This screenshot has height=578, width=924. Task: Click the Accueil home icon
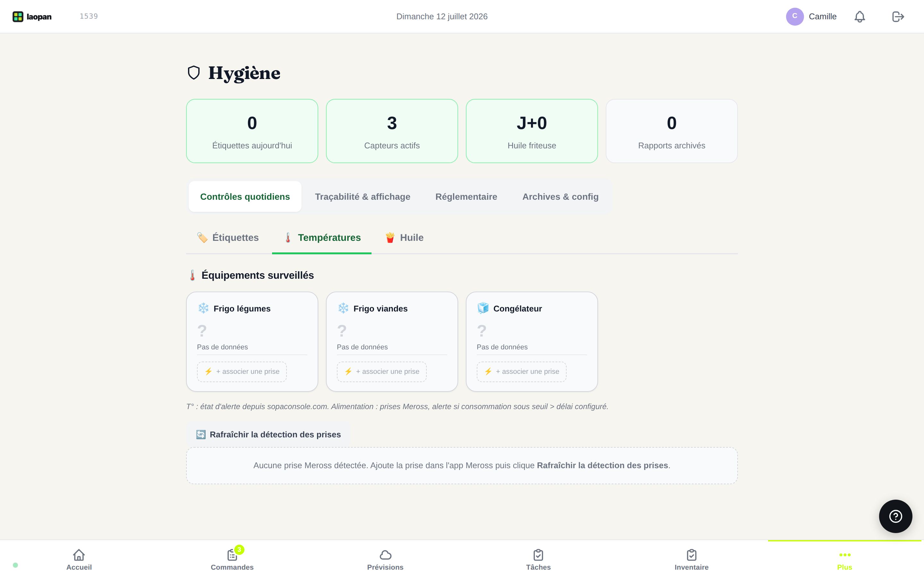click(79, 555)
